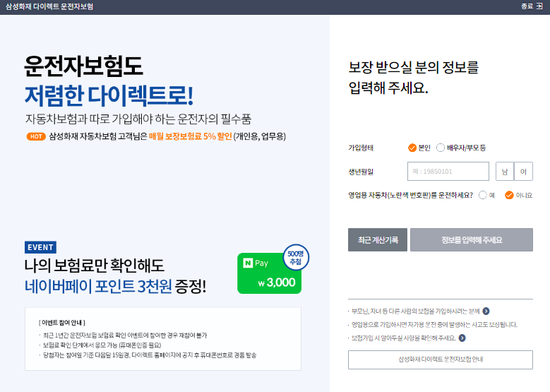Click the 생년월일 birthdate input field
550x392 pixels.
coord(448,171)
